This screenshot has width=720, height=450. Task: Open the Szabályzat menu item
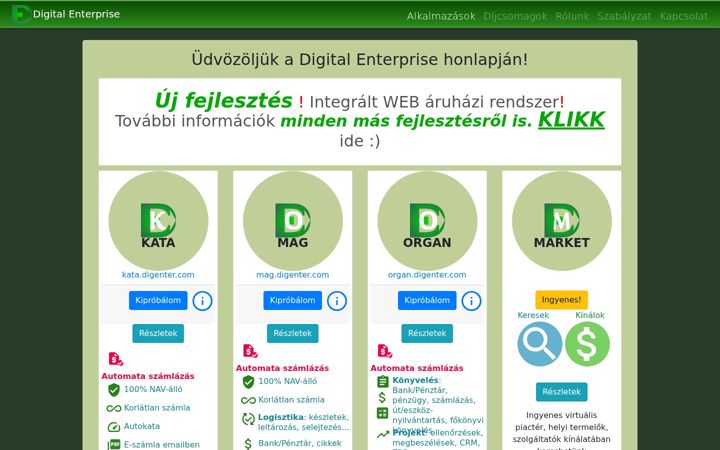pyautogui.click(x=624, y=16)
